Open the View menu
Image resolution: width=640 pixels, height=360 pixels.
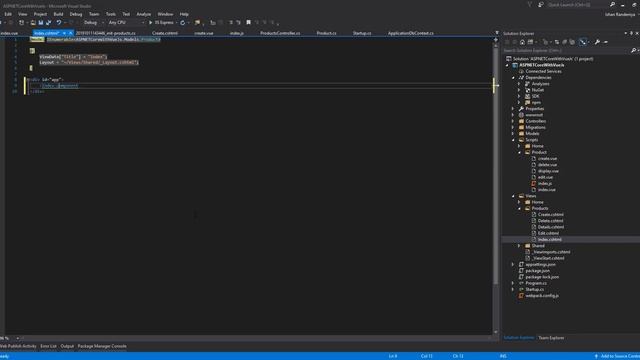pos(22,14)
